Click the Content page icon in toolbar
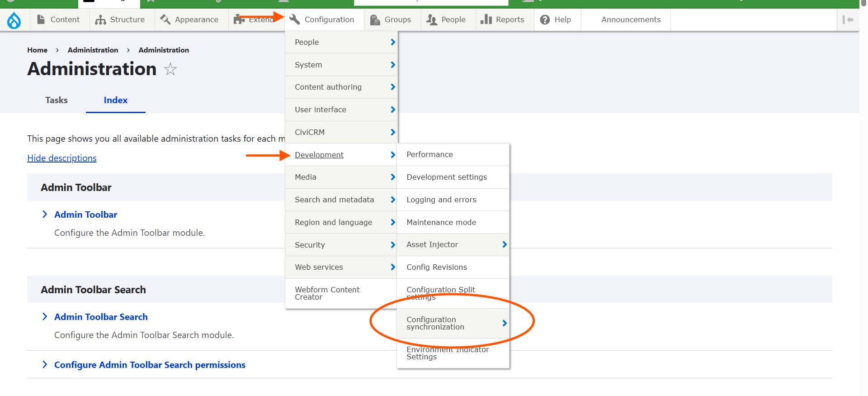868x396 pixels. [41, 19]
